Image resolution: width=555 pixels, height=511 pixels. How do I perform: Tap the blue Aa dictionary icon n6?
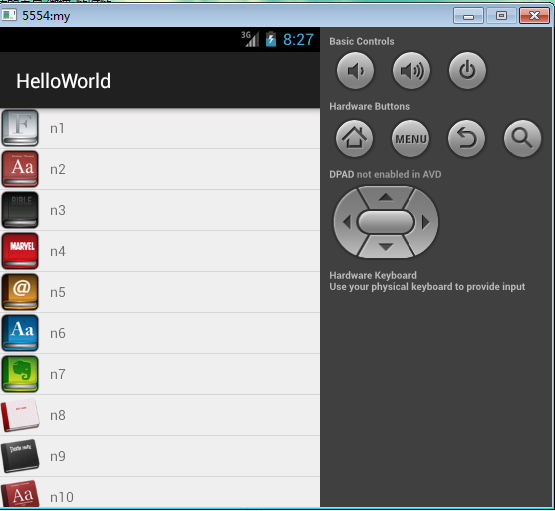[20, 333]
